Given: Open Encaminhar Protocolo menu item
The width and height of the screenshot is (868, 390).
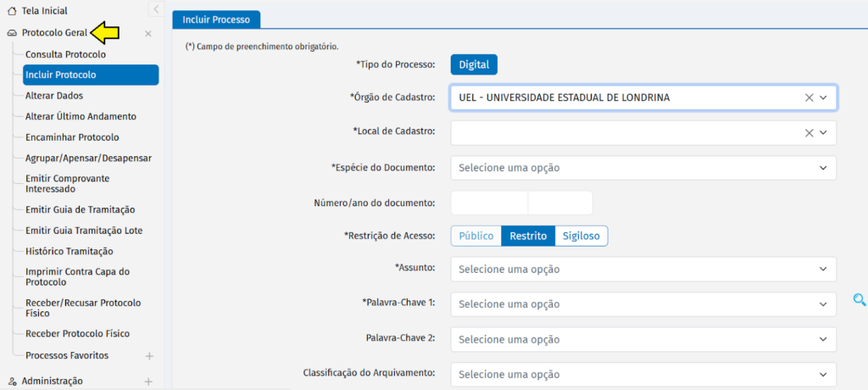Looking at the screenshot, I should [x=72, y=137].
